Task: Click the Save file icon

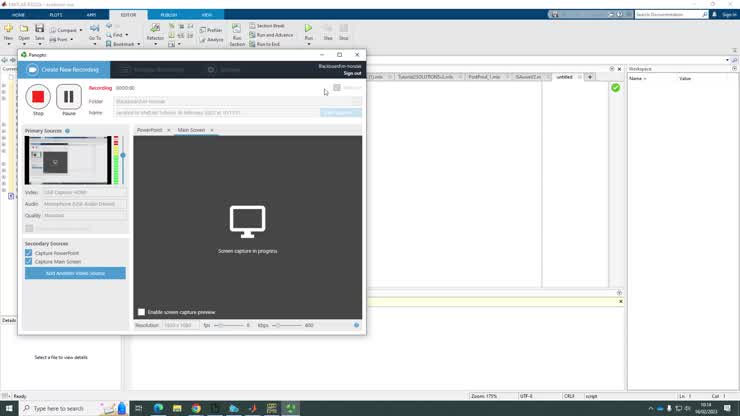Action: coord(39,29)
